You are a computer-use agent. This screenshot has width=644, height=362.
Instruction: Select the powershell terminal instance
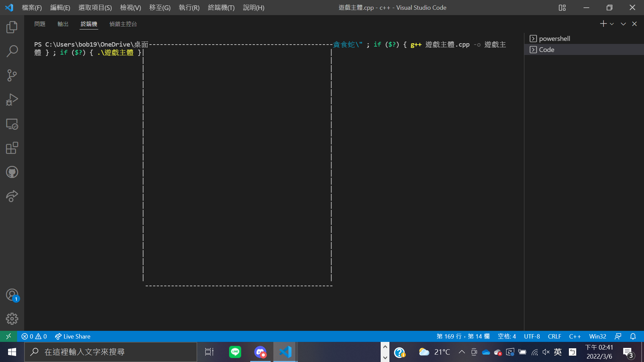pos(554,39)
